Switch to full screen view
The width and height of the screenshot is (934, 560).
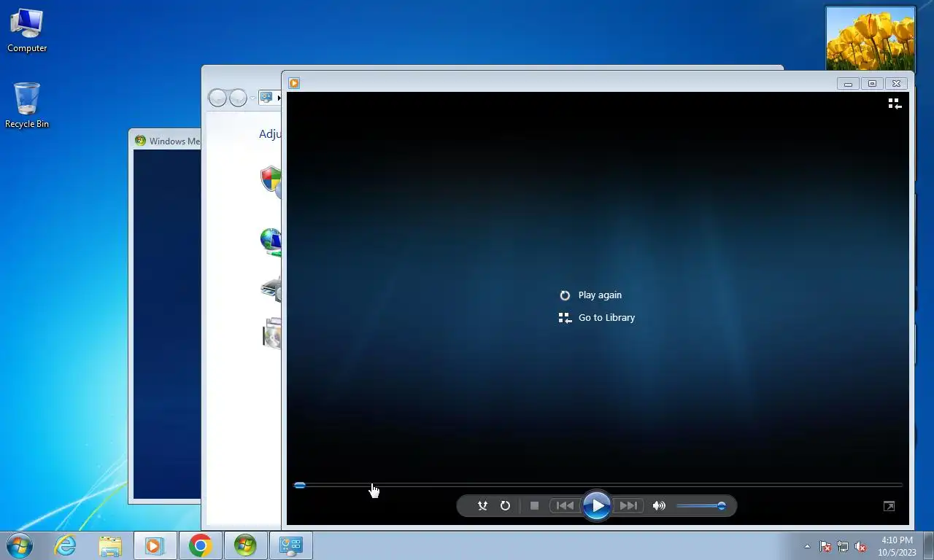coord(889,505)
